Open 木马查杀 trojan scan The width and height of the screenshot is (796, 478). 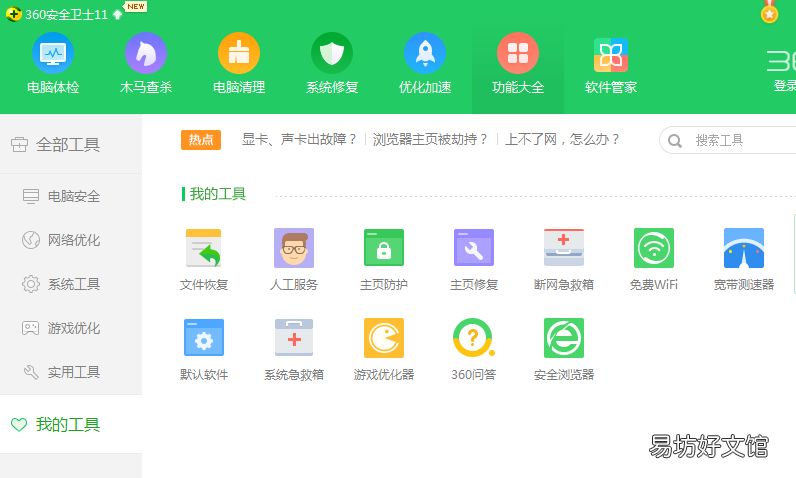tap(146, 63)
